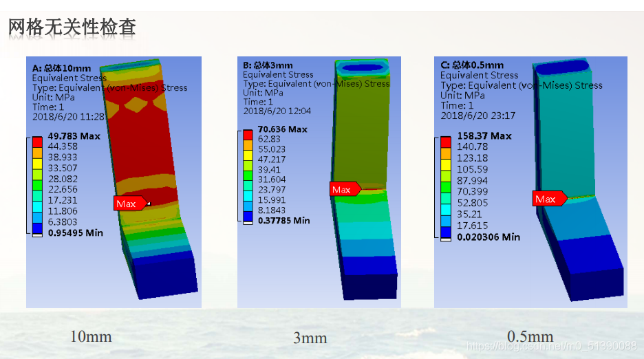Screen dimensions: 644x359
Task: Pick the bottom blue swatch in the 3mm legend
Action: tap(248, 216)
